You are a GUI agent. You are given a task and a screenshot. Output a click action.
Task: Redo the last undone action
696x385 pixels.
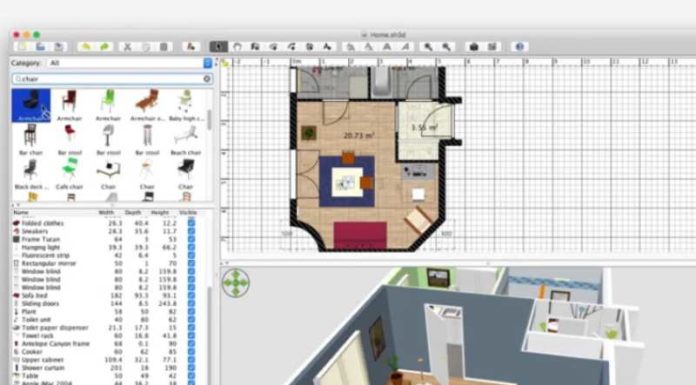tap(104, 47)
